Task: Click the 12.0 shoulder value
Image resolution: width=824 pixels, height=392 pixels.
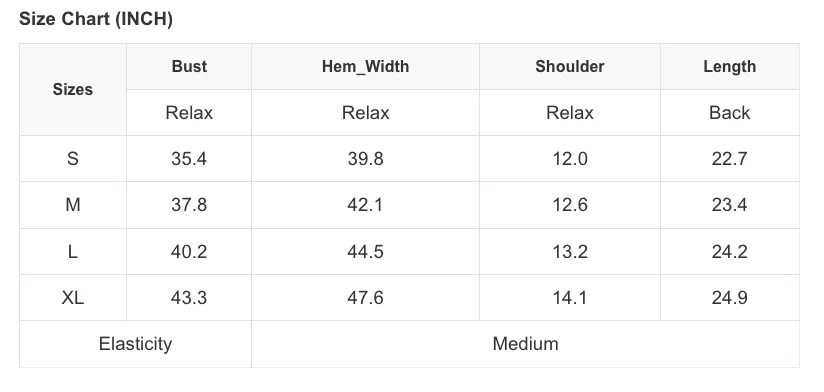Action: [x=570, y=159]
